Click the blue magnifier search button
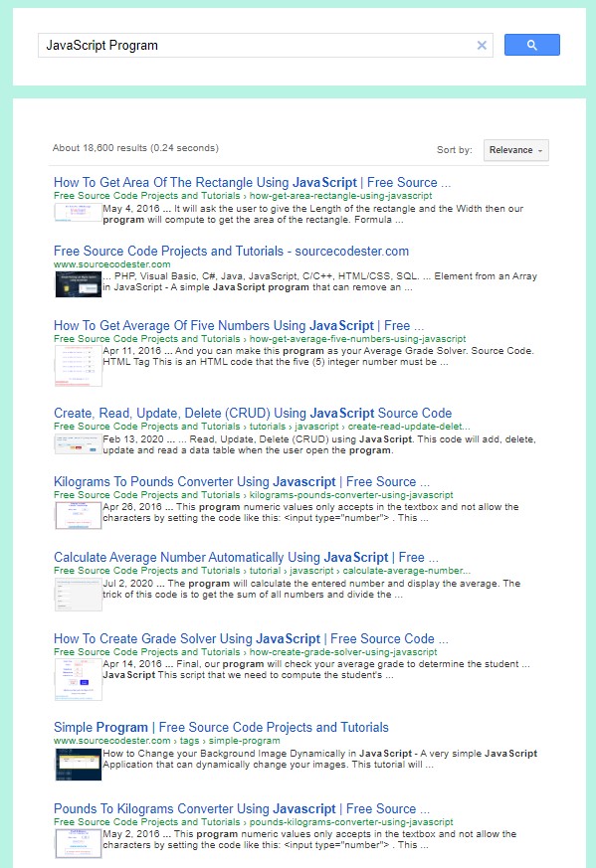This screenshot has height=868, width=596. [531, 45]
